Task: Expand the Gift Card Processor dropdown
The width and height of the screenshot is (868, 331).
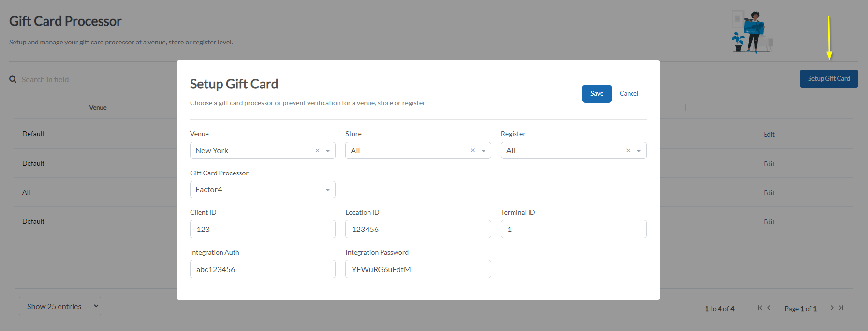Action: tap(328, 190)
